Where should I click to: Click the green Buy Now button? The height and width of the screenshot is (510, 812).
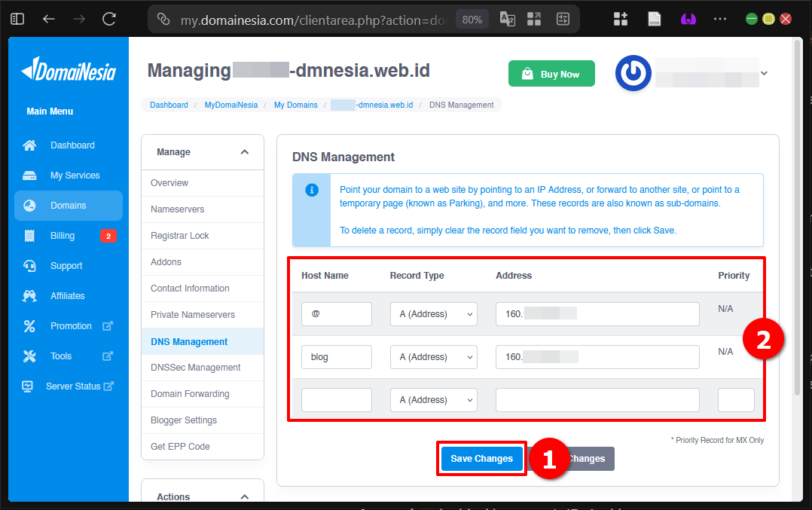pos(551,73)
